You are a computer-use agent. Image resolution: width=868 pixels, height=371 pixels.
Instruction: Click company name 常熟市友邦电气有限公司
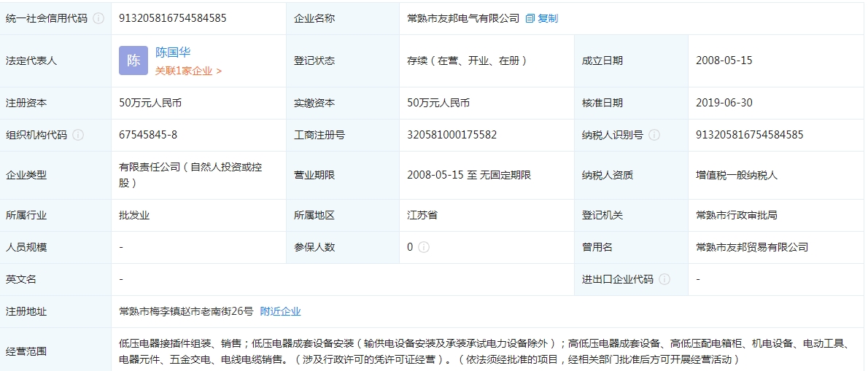coord(463,18)
